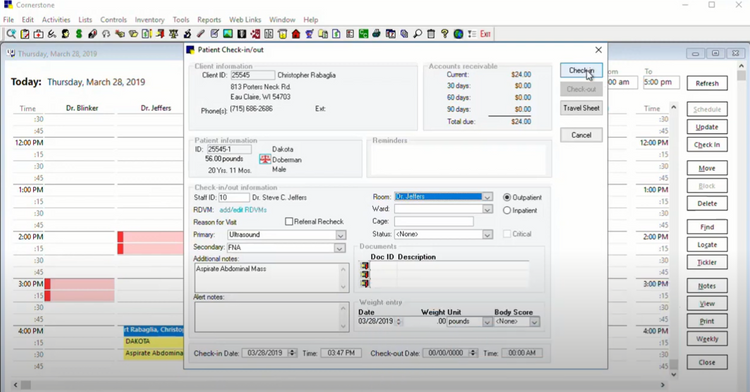
Task: Click the trash can toolbar icon
Action: tap(431, 34)
